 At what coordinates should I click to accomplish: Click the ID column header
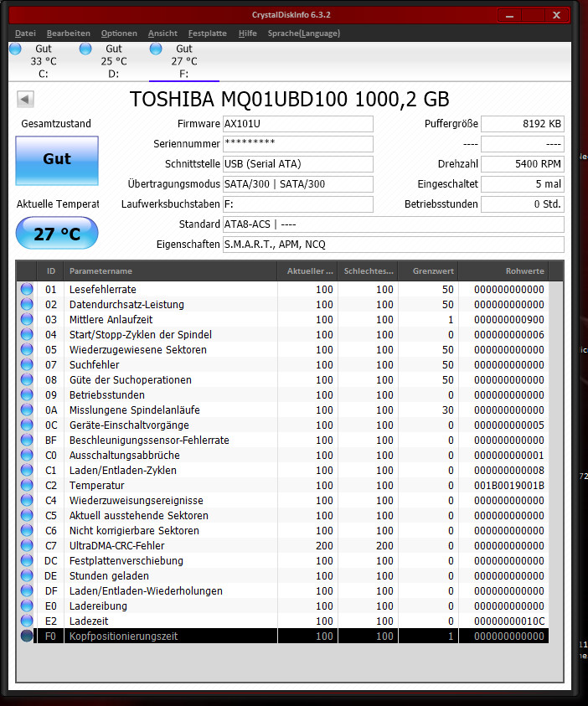coord(50,271)
